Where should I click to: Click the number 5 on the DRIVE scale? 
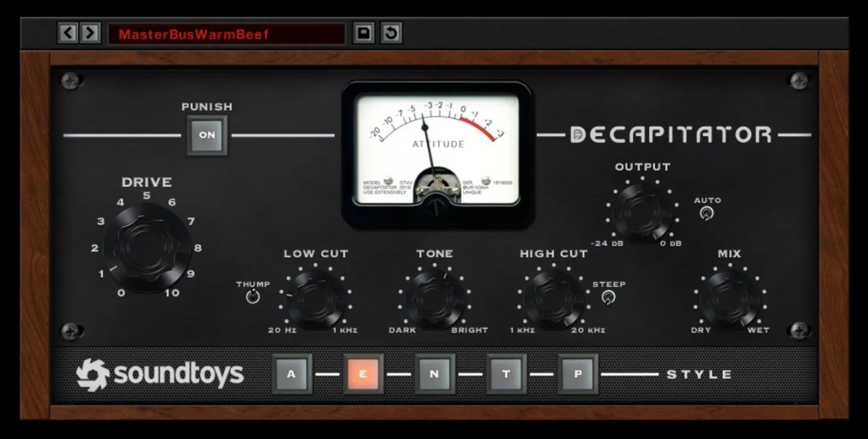click(147, 196)
